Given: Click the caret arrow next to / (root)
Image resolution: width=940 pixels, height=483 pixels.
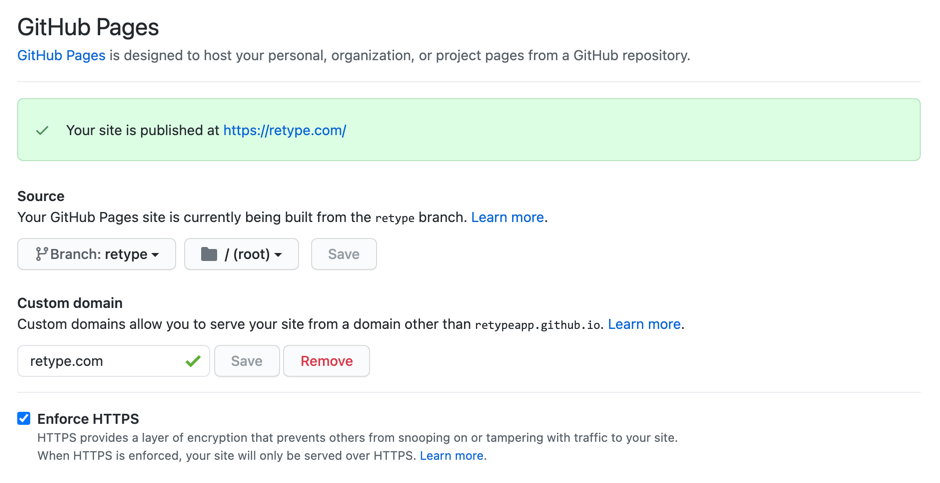Looking at the screenshot, I should pyautogui.click(x=278, y=255).
